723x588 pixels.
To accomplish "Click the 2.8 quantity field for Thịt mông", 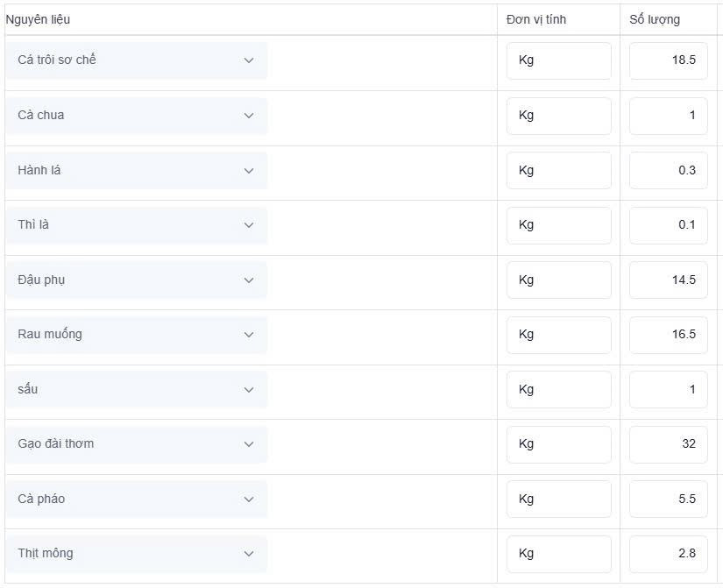I will pos(668,554).
